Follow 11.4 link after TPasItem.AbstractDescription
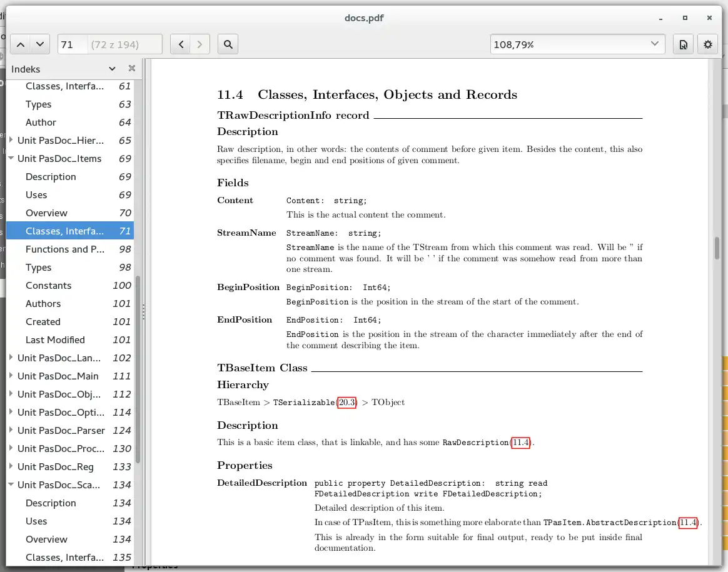This screenshot has height=572, width=728. [687, 523]
